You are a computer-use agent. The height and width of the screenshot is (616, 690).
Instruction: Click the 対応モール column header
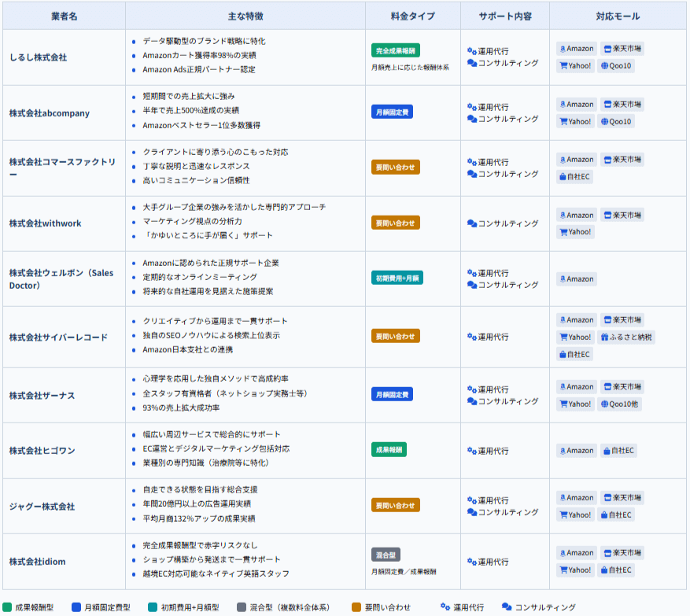pyautogui.click(x=618, y=17)
